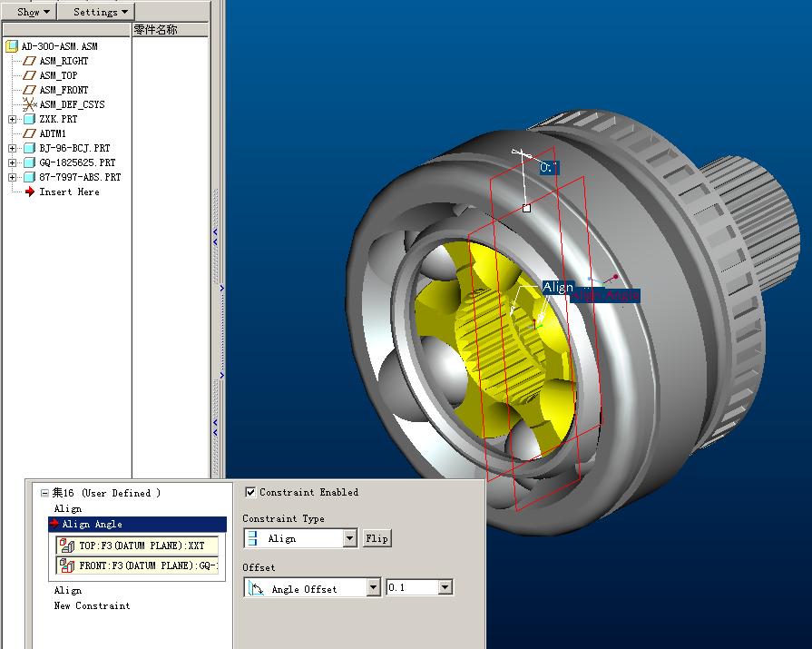Click the Align constraint type icon
Image resolution: width=812 pixels, height=649 pixels.
point(253,538)
